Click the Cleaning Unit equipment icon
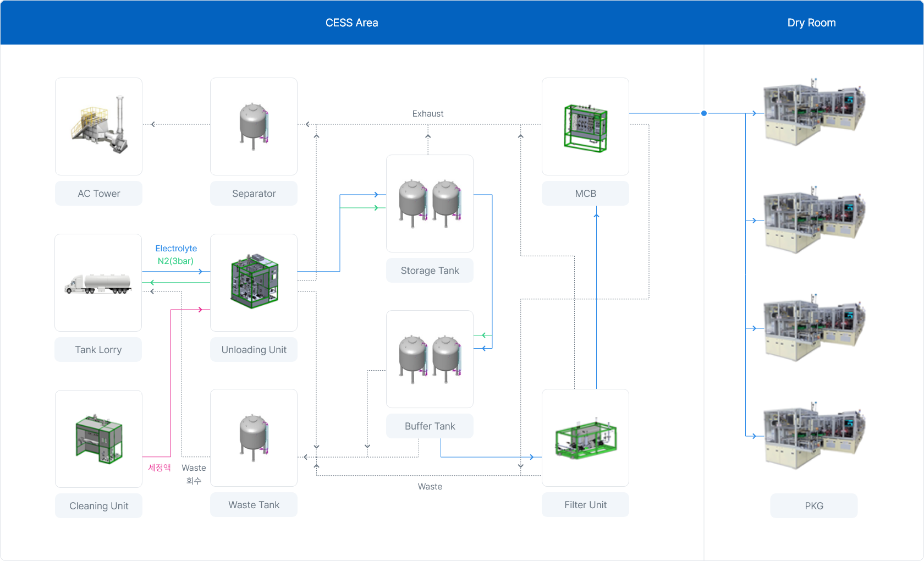 pos(98,439)
